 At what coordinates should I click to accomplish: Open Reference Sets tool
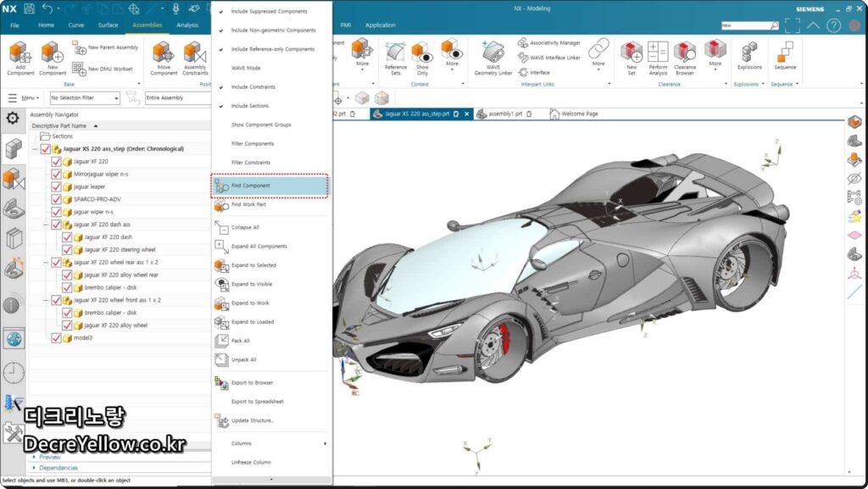pyautogui.click(x=395, y=53)
